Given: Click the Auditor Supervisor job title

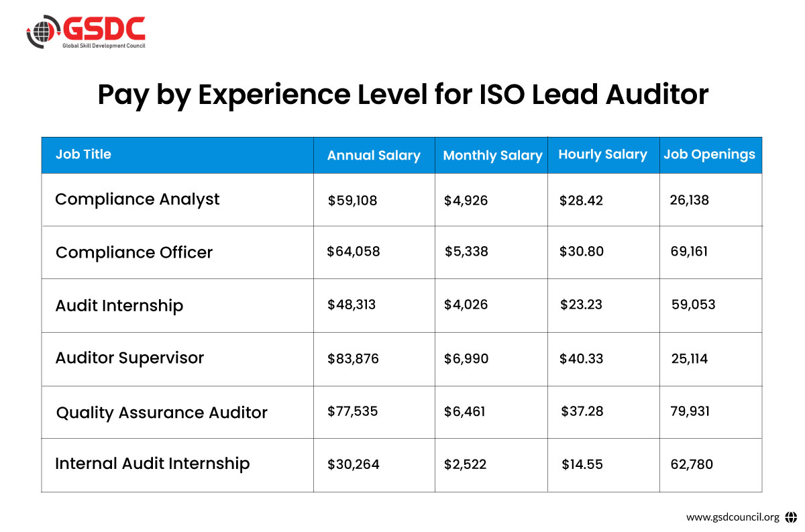Looking at the screenshot, I should 129,358.
